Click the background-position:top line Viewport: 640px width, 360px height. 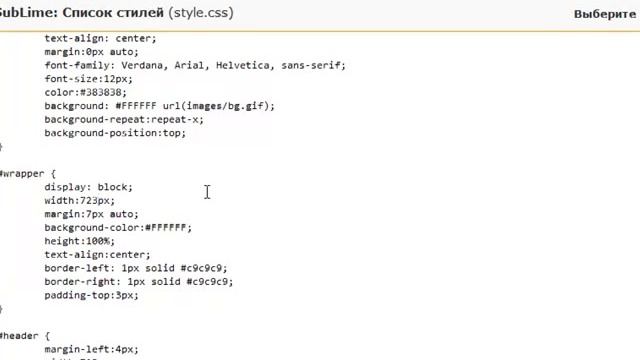(x=115, y=133)
